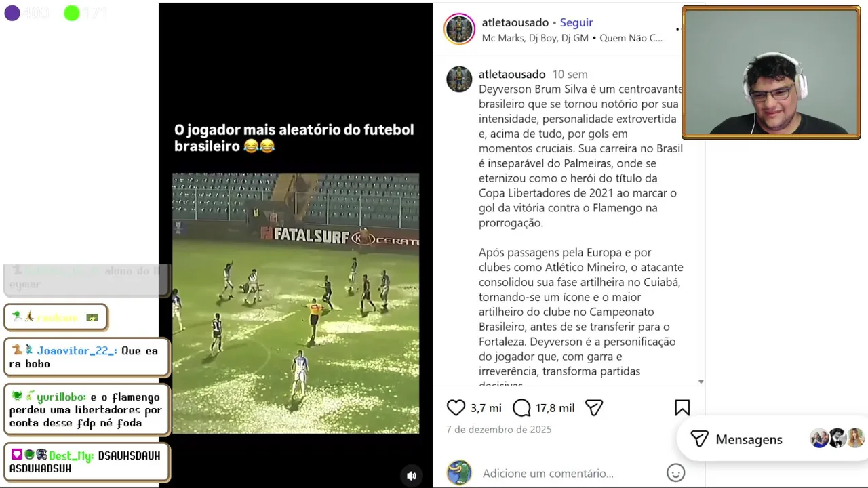The width and height of the screenshot is (868, 488).
Task: Like the post with the heart icon
Action: pos(456,407)
